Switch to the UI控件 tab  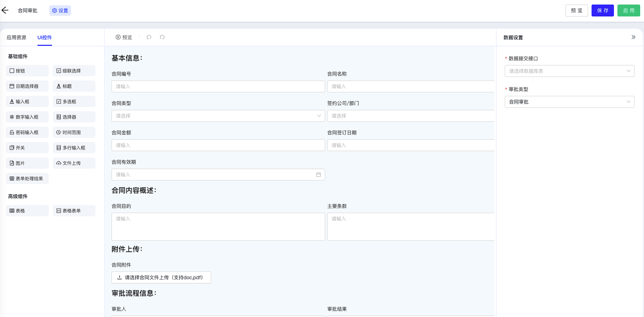click(45, 37)
